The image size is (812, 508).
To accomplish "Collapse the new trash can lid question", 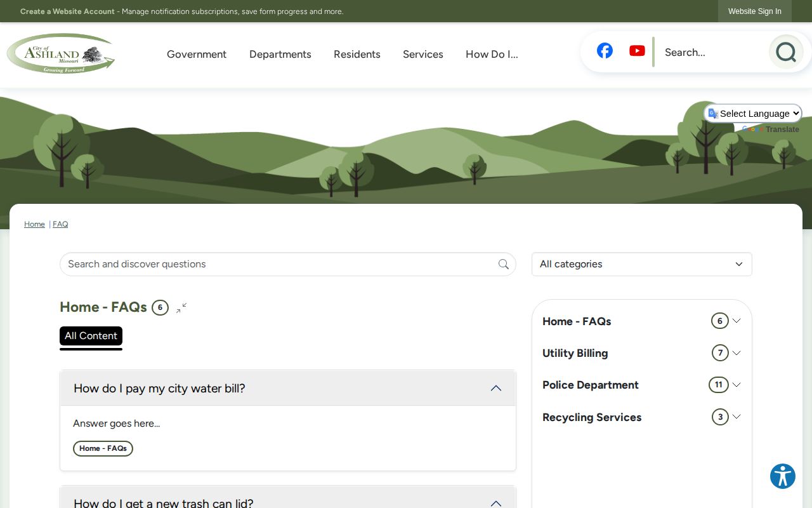I will (288, 500).
